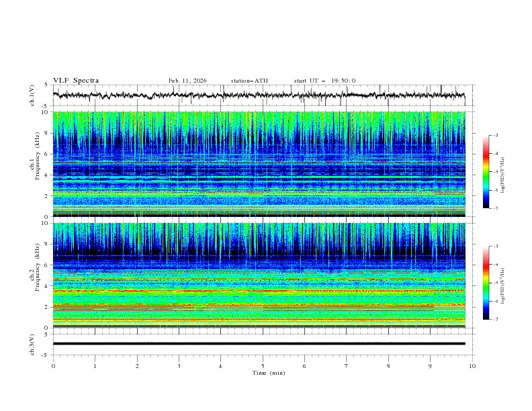Click the ch.2 spectrogram color scale bar

click(x=486, y=283)
